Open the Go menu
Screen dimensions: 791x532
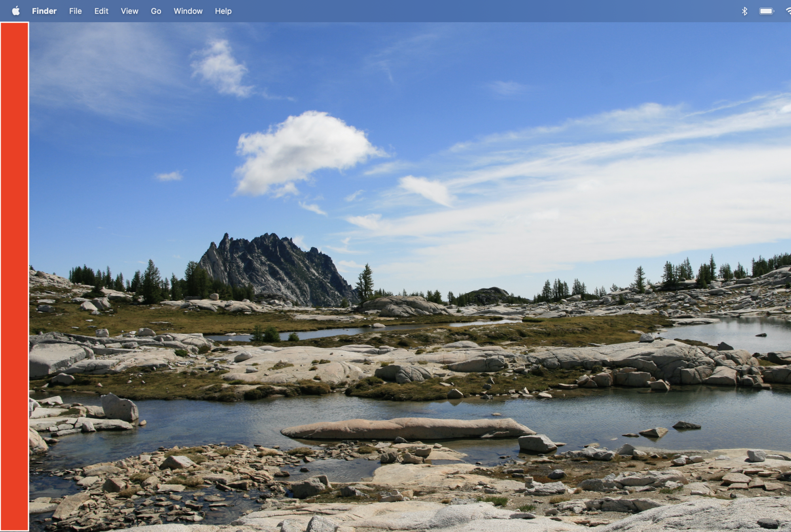tap(156, 11)
